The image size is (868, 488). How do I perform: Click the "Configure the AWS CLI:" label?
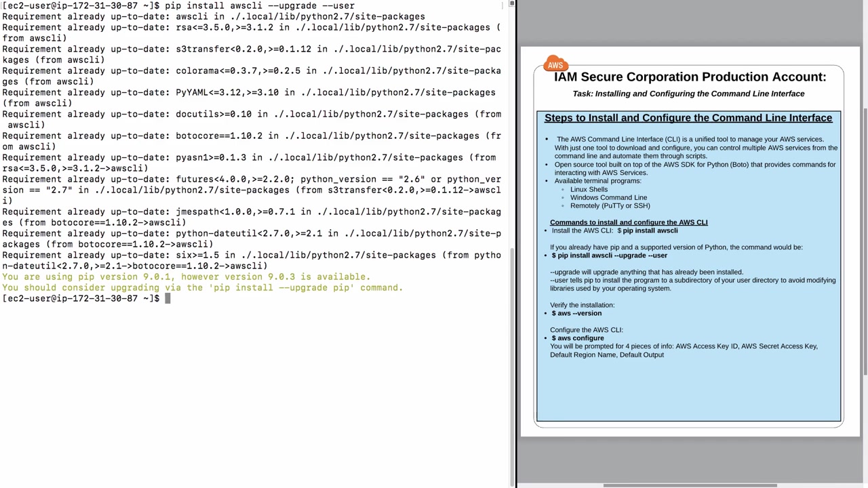pyautogui.click(x=586, y=330)
